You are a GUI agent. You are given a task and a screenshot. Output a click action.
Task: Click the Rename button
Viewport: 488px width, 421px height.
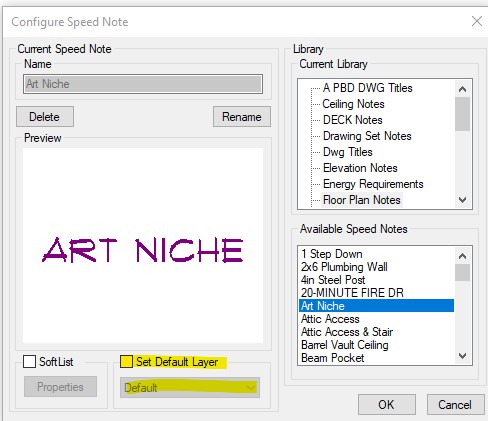pyautogui.click(x=242, y=117)
